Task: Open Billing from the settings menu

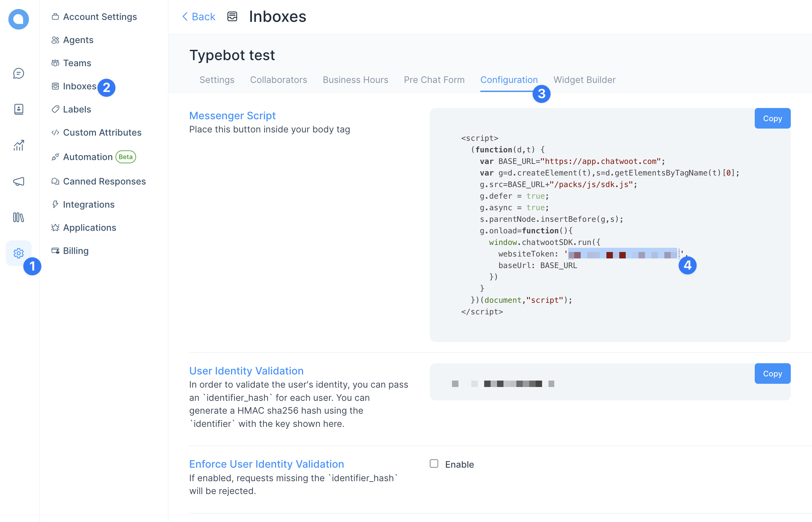Action: [76, 251]
